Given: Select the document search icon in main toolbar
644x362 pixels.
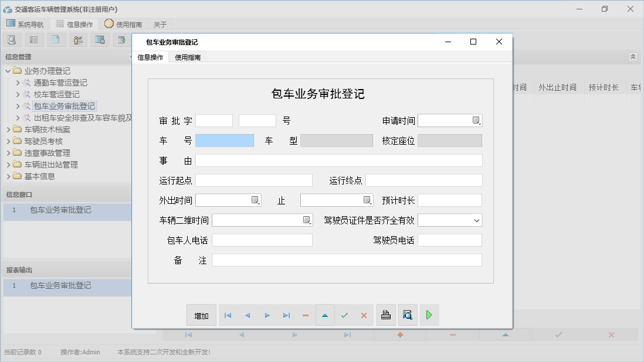Looking at the screenshot, I should [12, 39].
